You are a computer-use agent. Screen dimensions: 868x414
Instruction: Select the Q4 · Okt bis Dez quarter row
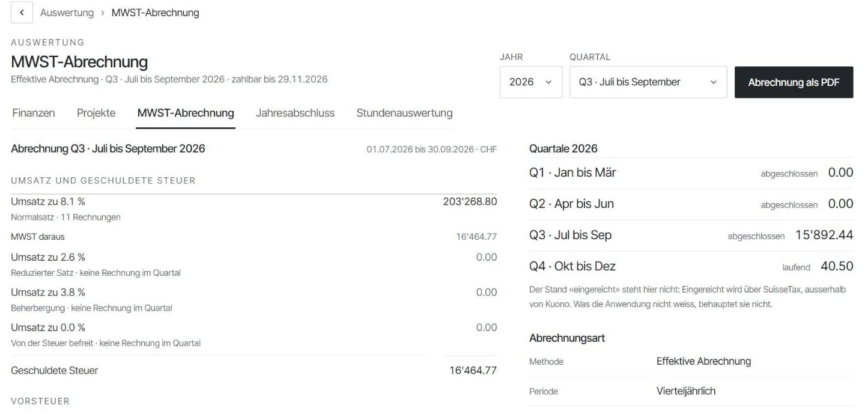[691, 267]
